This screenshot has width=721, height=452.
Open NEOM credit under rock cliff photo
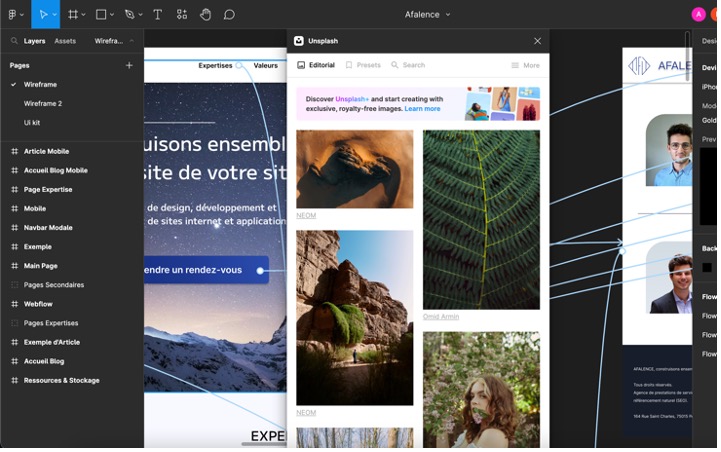(306, 412)
